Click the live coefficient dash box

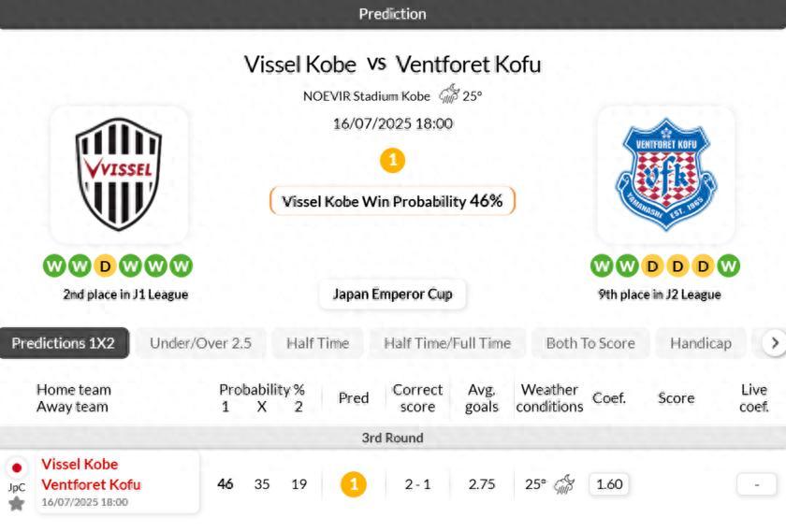[x=756, y=484]
